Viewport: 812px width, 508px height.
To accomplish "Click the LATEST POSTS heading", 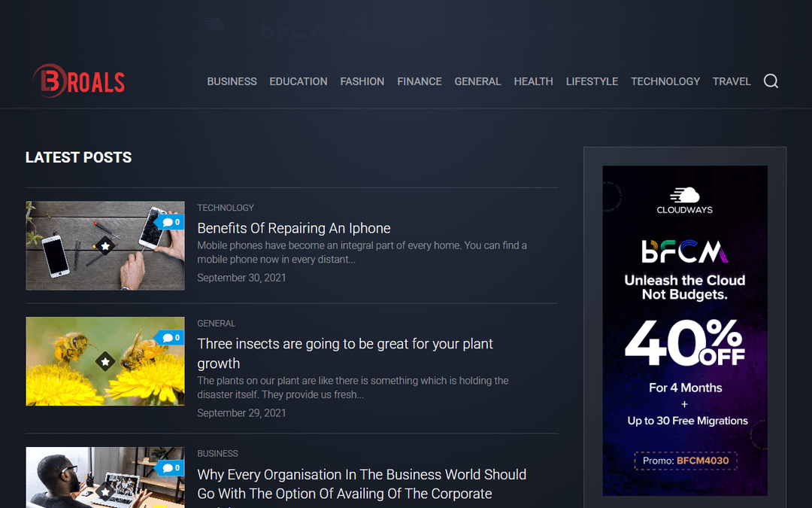I will click(79, 157).
